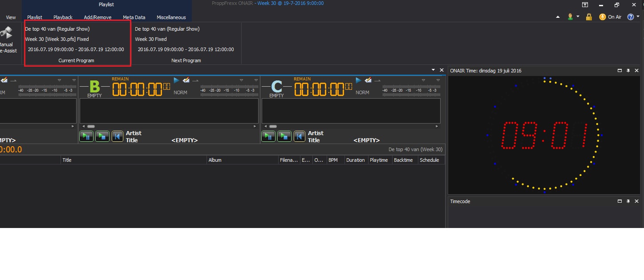The width and height of the screenshot is (644, 280).
Task: Expand the help menu dropdown arrow
Action: pyautogui.click(x=638, y=17)
